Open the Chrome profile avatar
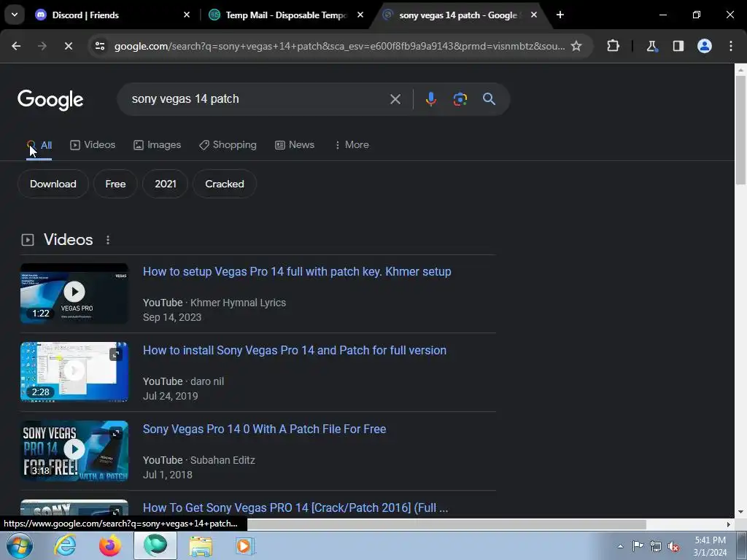The width and height of the screenshot is (747, 560). [x=705, y=46]
